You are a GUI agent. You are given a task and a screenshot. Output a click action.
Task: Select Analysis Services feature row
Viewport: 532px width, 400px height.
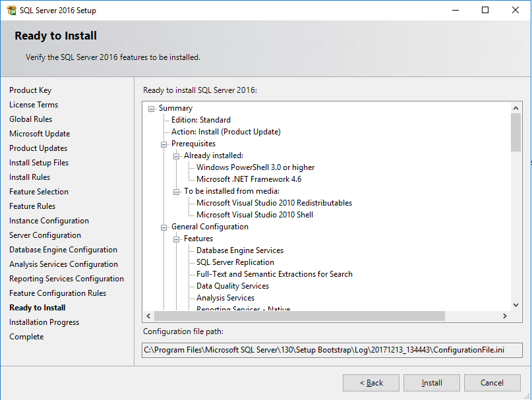[x=225, y=298]
